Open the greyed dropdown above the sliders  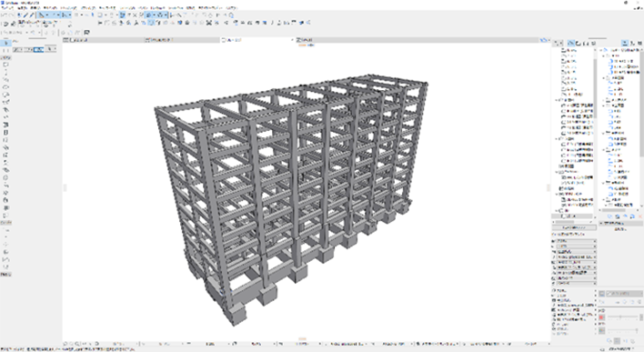(624, 294)
